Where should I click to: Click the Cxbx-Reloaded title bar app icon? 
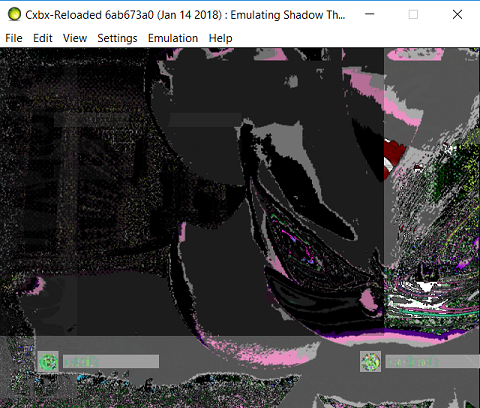14,15
